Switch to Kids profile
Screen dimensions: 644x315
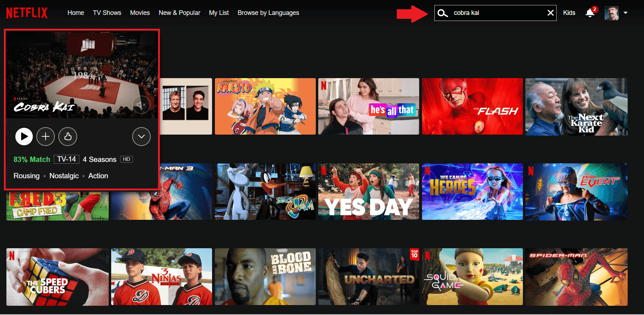[569, 13]
